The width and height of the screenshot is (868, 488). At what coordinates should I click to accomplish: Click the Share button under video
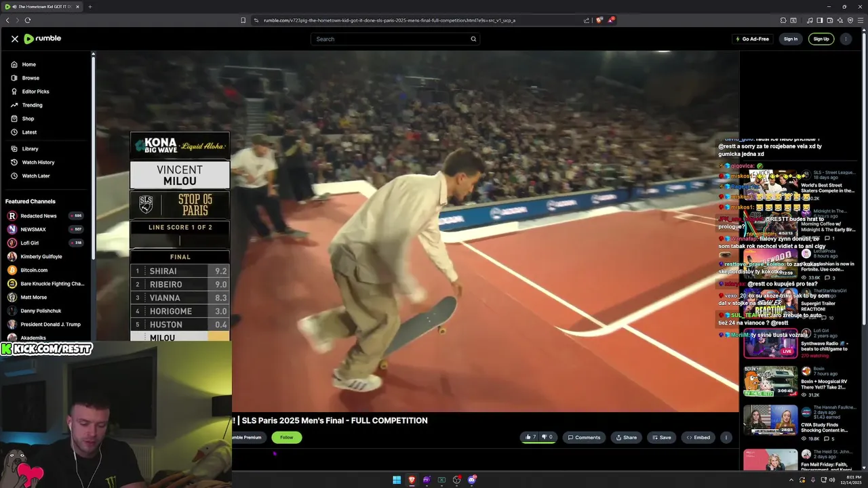tap(626, 437)
